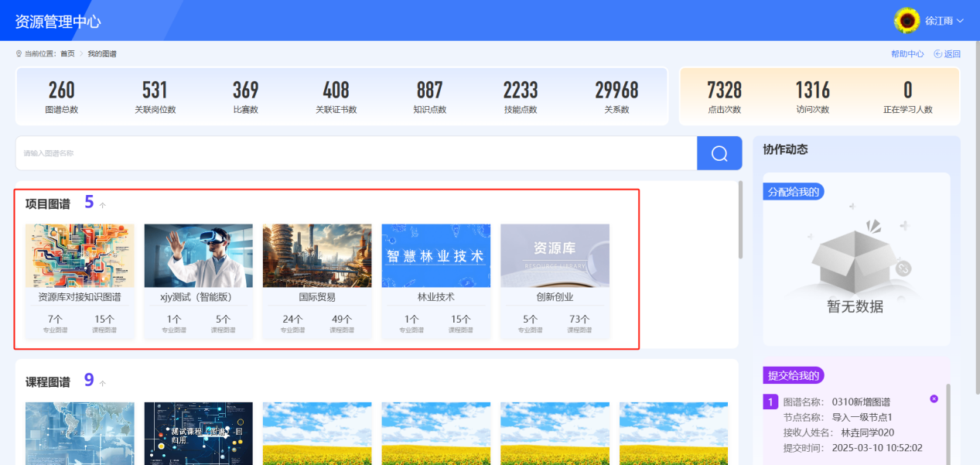Viewport: 980px width, 465px height.
Task: Select the 提交给我的 tab label
Action: [x=794, y=375]
